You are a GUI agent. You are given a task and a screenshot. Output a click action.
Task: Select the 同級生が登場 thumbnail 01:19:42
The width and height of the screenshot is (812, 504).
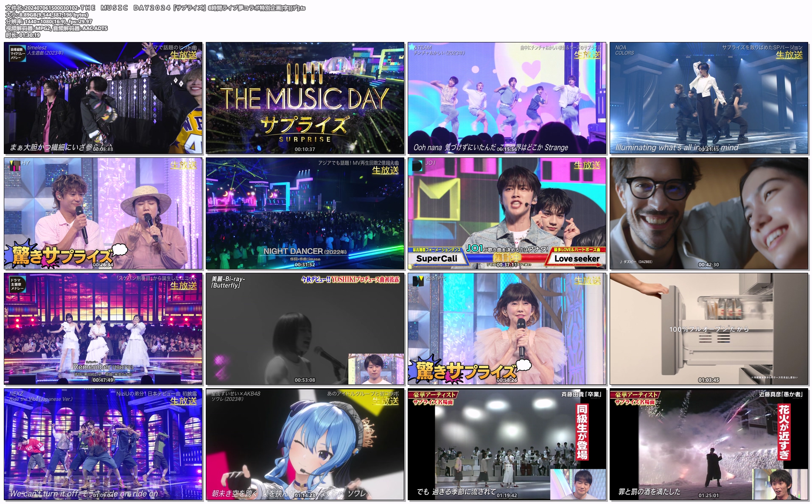point(507,444)
